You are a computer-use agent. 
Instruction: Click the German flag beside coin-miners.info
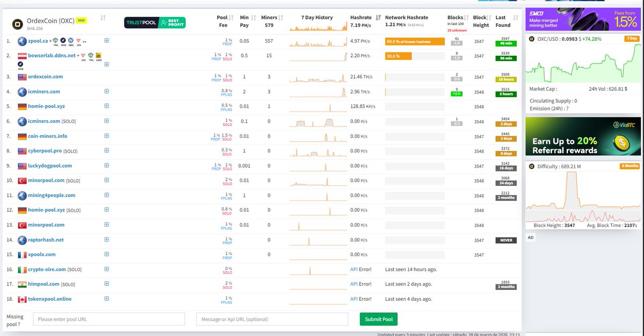pyautogui.click(x=22, y=137)
